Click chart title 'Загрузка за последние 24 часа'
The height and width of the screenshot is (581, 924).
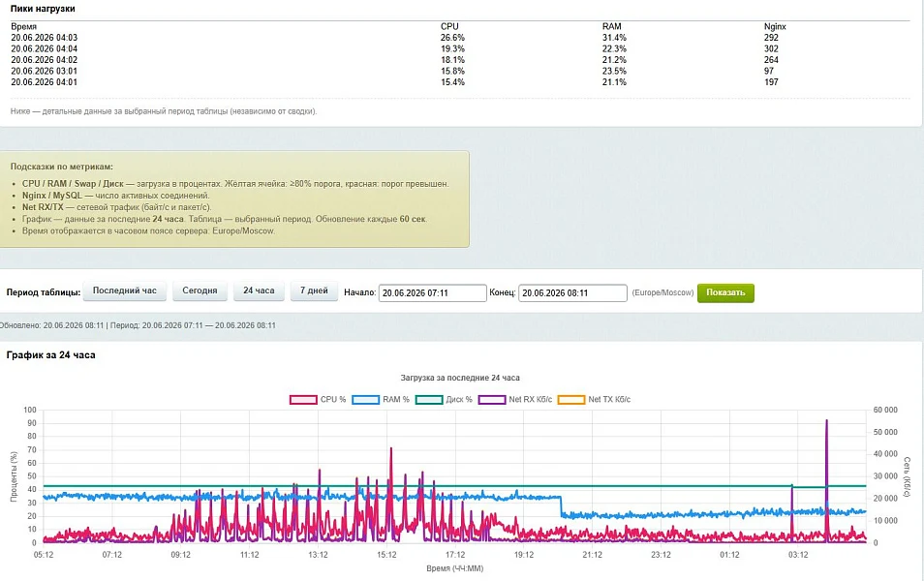pos(460,378)
